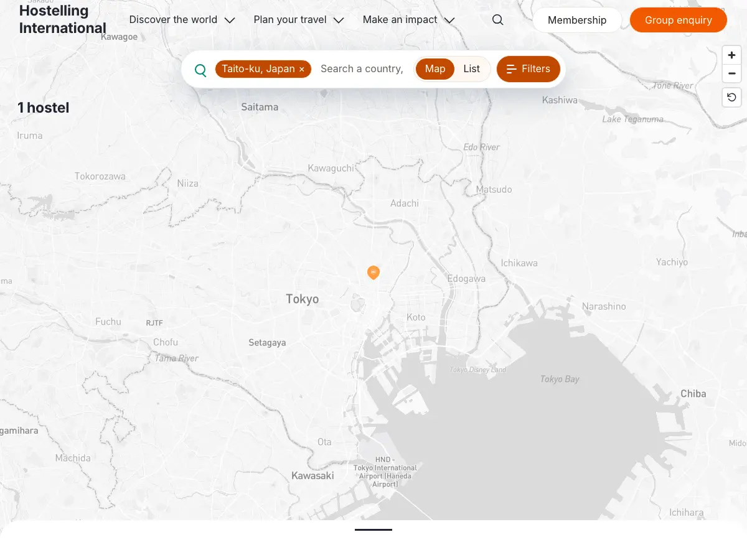
Task: Zoom out the map with minus button
Action: tap(731, 73)
